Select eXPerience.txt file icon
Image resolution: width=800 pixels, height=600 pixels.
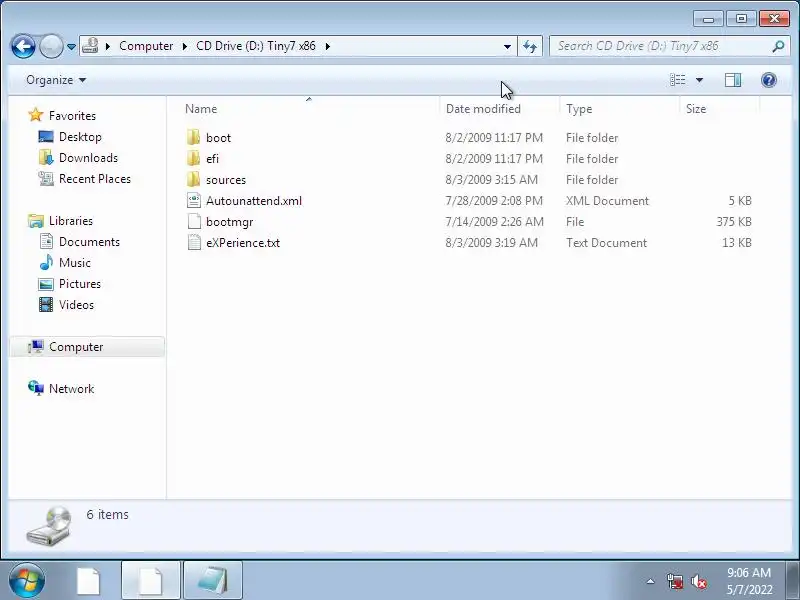point(194,242)
